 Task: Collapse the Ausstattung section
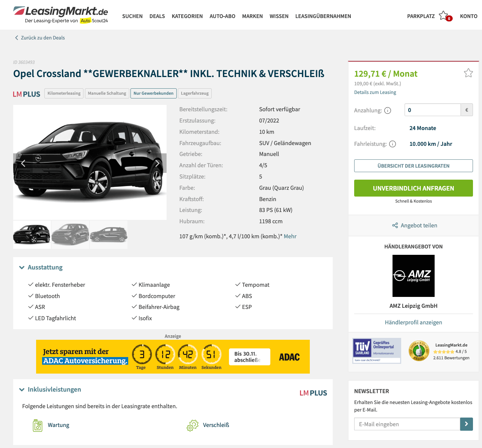click(x=41, y=267)
